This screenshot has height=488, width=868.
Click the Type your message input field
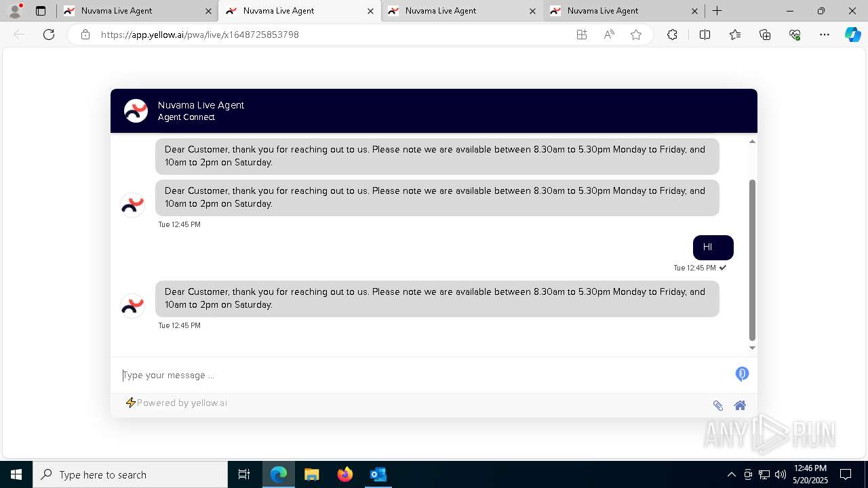424,375
